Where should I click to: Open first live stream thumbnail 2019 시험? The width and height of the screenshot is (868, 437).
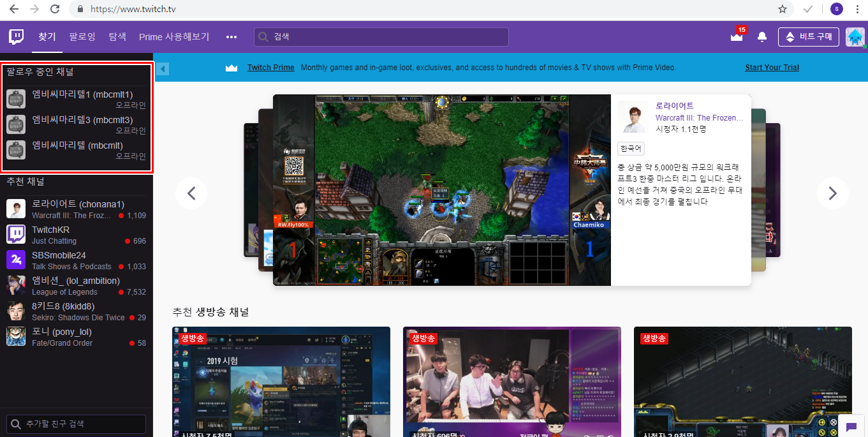(281, 381)
